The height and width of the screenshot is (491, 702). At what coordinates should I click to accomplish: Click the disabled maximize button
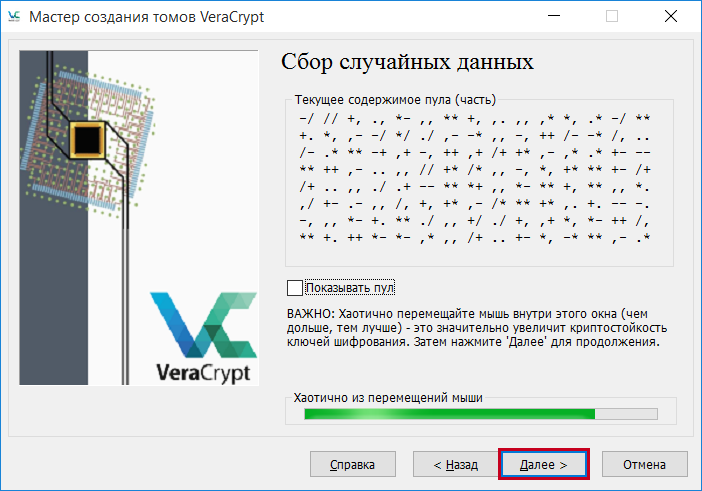point(612,16)
